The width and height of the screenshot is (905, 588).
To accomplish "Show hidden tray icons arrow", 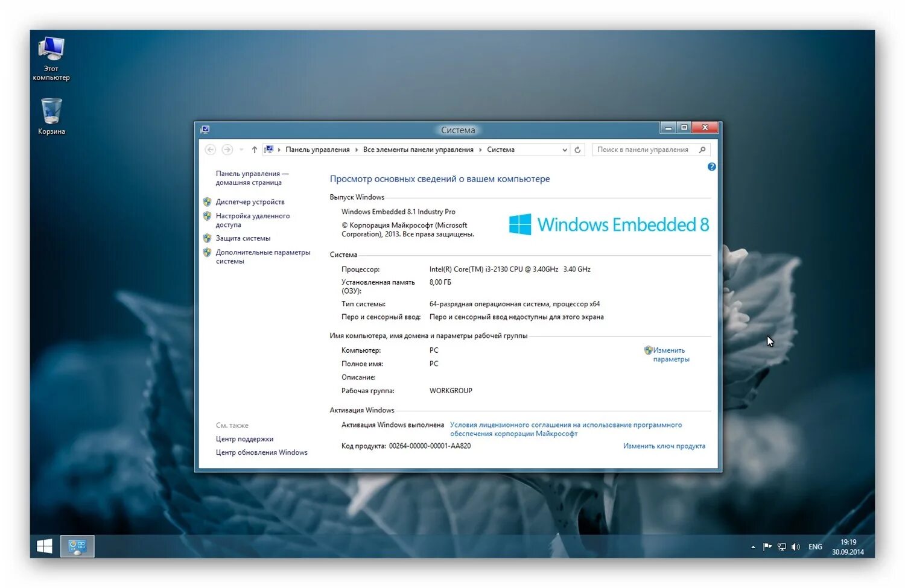I will pos(753,547).
